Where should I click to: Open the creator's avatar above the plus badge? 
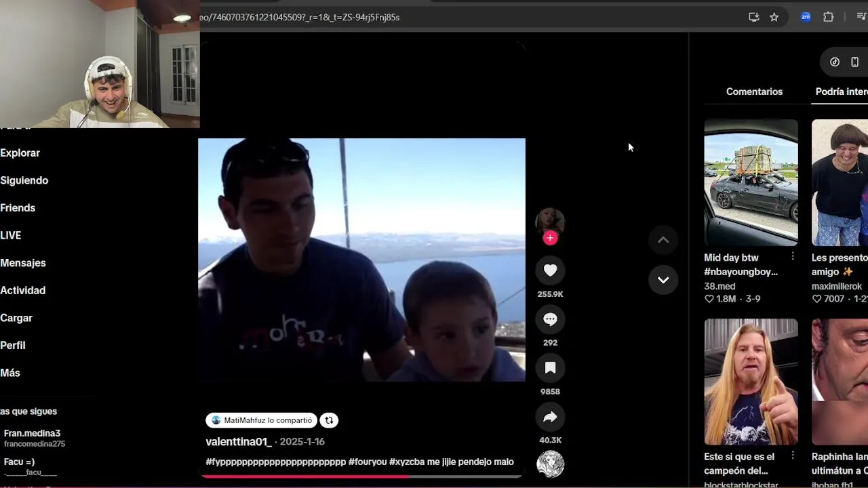coord(550,221)
